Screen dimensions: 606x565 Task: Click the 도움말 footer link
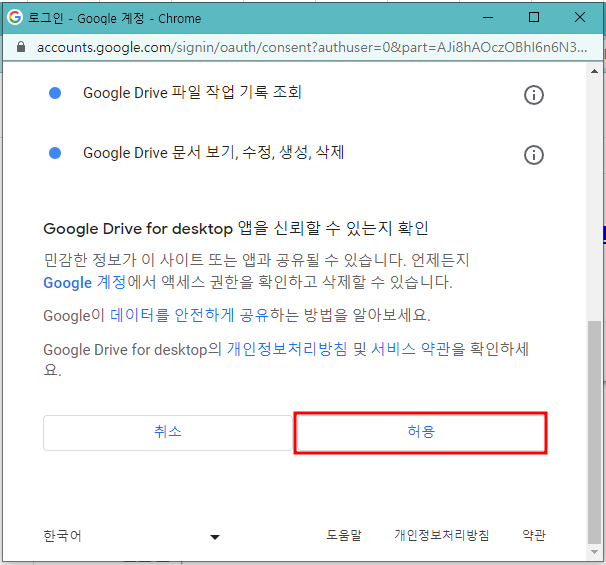click(344, 535)
